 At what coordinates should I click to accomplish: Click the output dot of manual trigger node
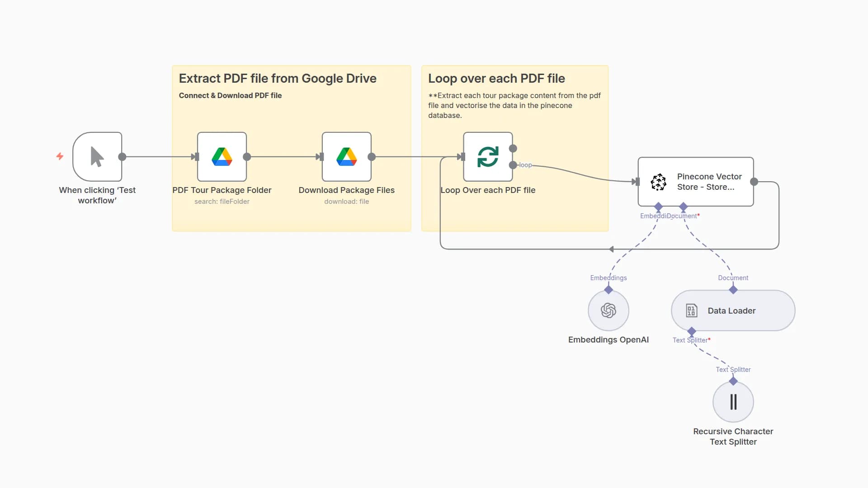pos(122,157)
